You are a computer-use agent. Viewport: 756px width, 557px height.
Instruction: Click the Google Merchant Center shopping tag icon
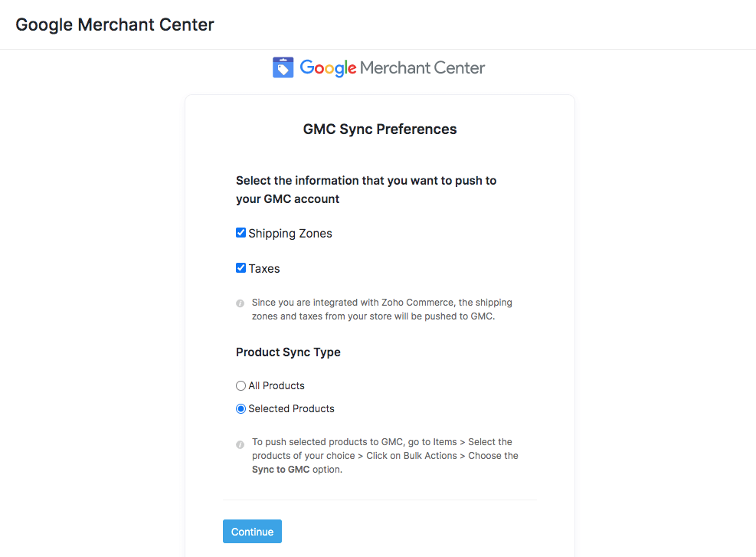click(283, 67)
